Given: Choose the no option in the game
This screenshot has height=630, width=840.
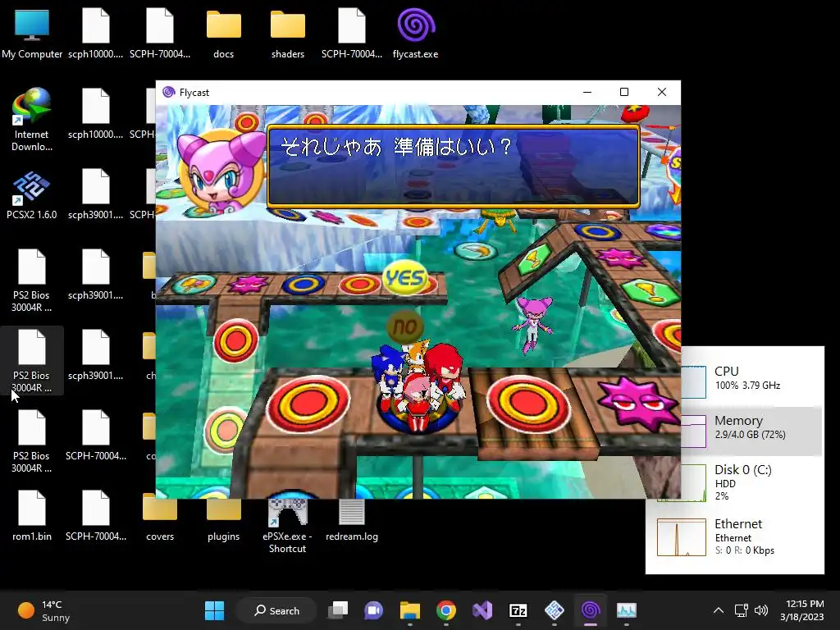Looking at the screenshot, I should tap(404, 326).
